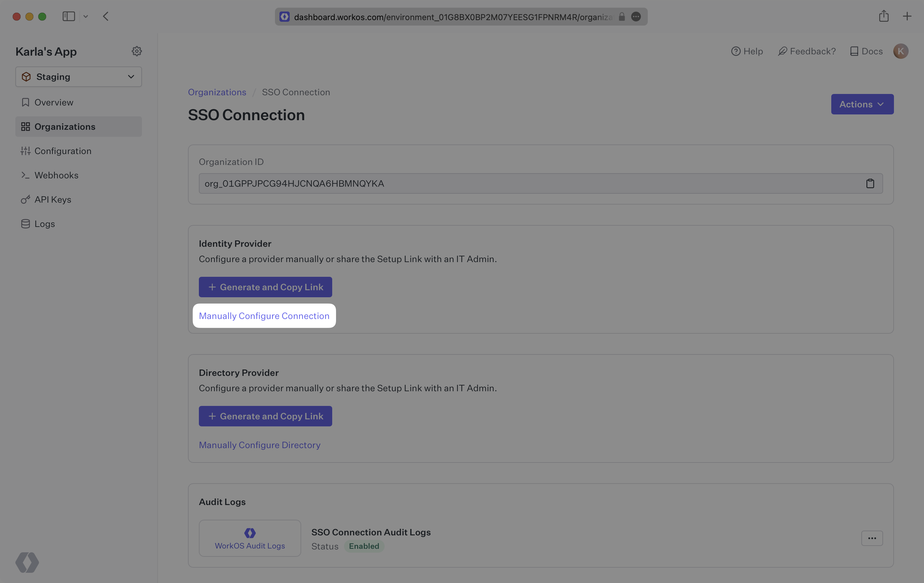Select the Organizations grid icon in sidebar
This screenshot has height=583, width=924.
25,127
